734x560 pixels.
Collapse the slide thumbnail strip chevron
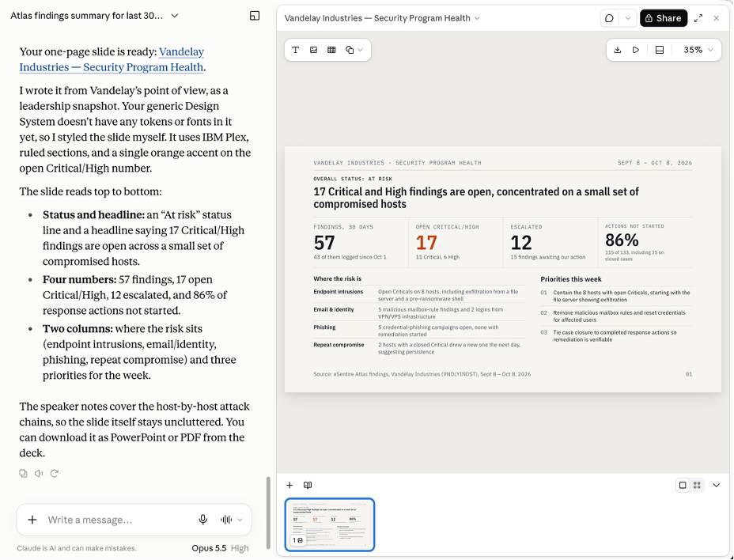point(717,485)
